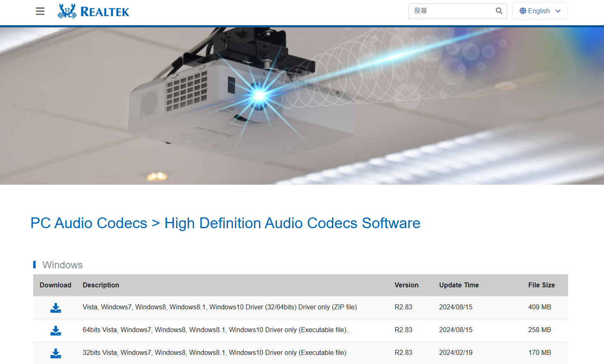Click the Update Time column header
Screen dimensions: 604x364
[459, 285]
